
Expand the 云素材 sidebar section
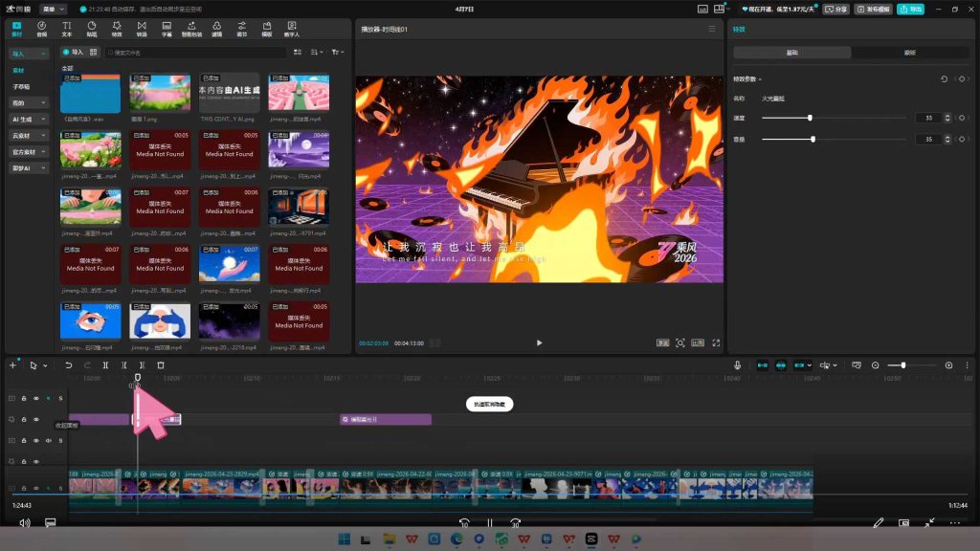point(28,135)
